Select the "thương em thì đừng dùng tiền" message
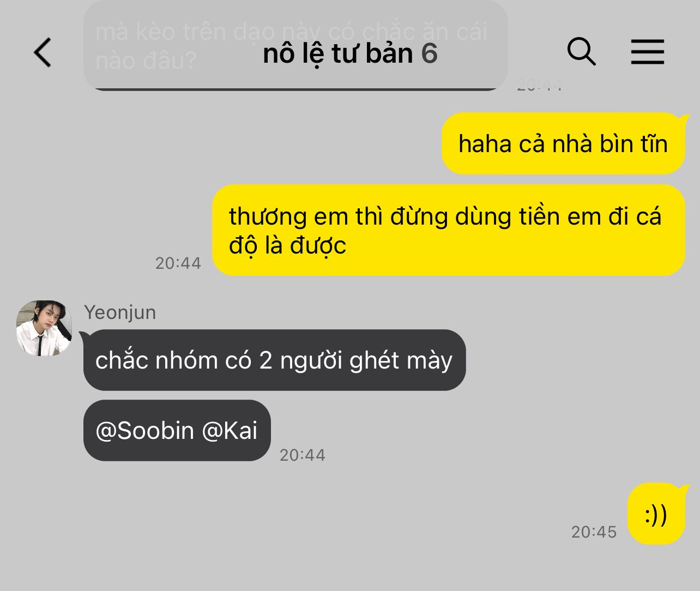Viewport: 700px width, 591px height. [x=448, y=231]
